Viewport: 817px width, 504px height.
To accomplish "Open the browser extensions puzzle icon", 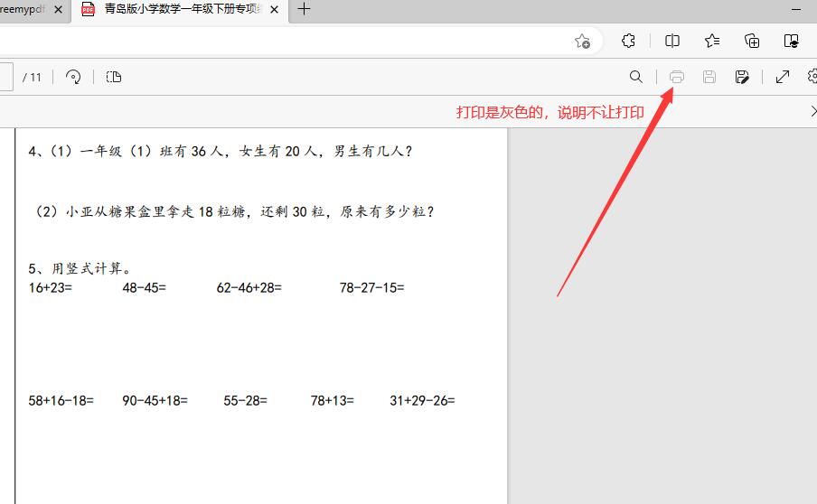I will coord(629,41).
